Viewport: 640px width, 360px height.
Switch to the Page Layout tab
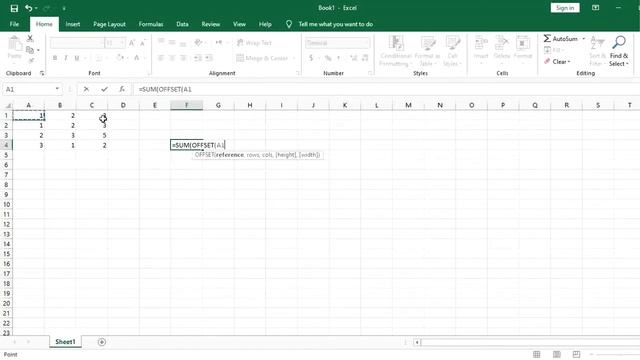click(109, 24)
